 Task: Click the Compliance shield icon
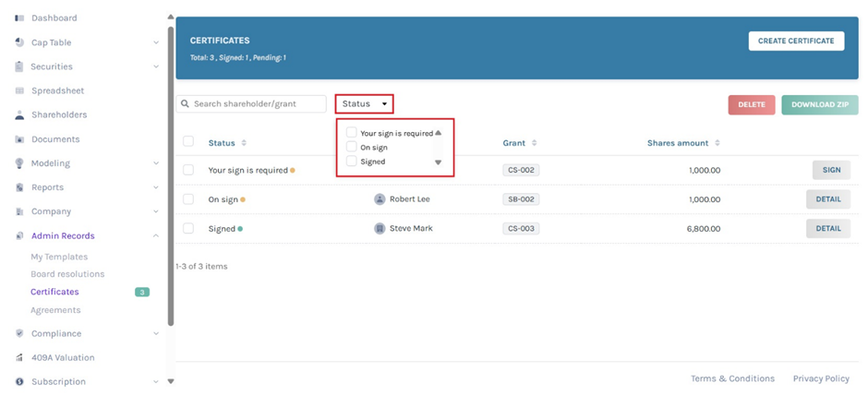[19, 334]
